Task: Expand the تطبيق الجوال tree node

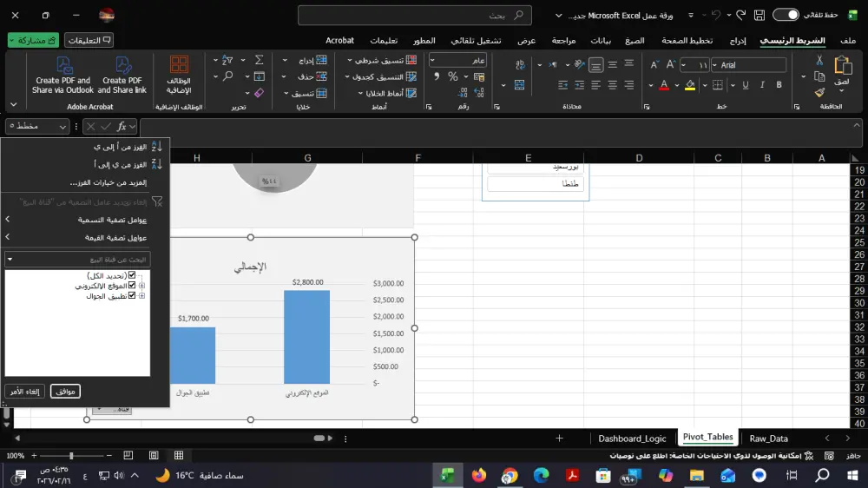Action: click(141, 296)
